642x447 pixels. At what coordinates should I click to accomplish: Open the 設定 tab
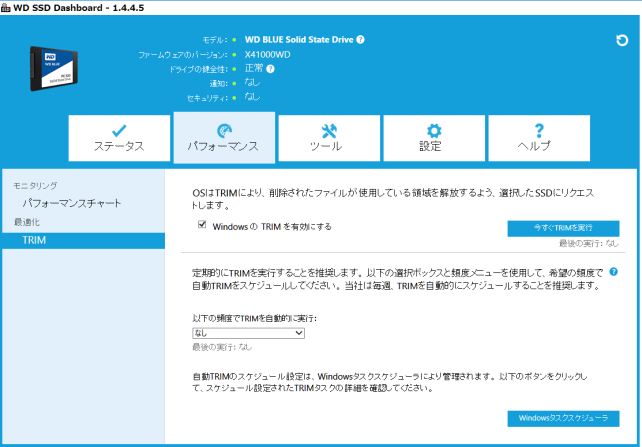[434, 138]
